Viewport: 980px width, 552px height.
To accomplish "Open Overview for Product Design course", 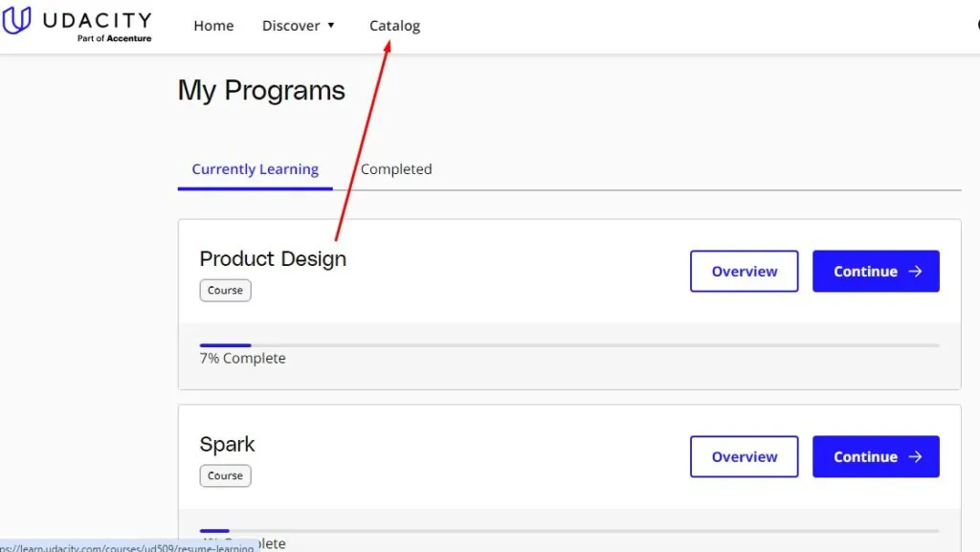I will click(744, 271).
